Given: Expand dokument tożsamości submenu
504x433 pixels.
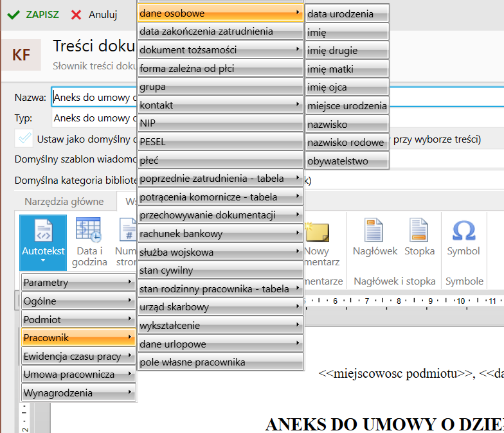Looking at the screenshot, I should tap(221, 50).
